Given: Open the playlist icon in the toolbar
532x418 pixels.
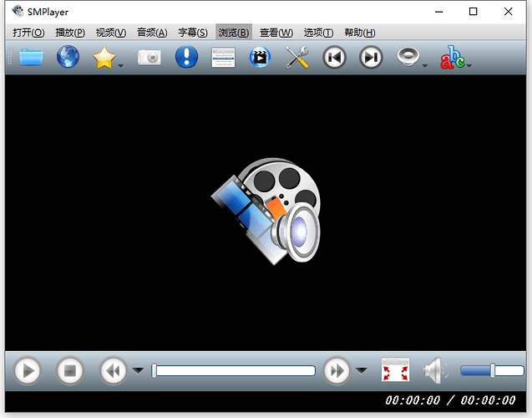Looking at the screenshot, I should (x=223, y=58).
